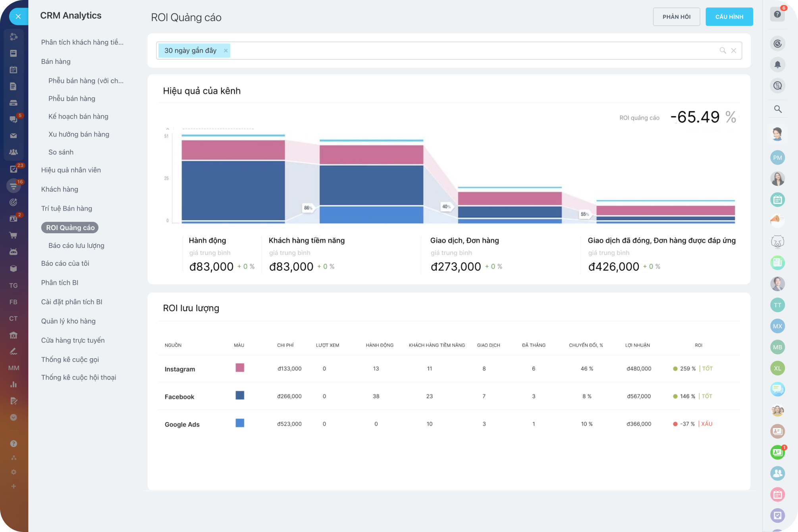The height and width of the screenshot is (532, 798).
Task: Remove the 30 ngày gần đây filter
Action: 226,51
